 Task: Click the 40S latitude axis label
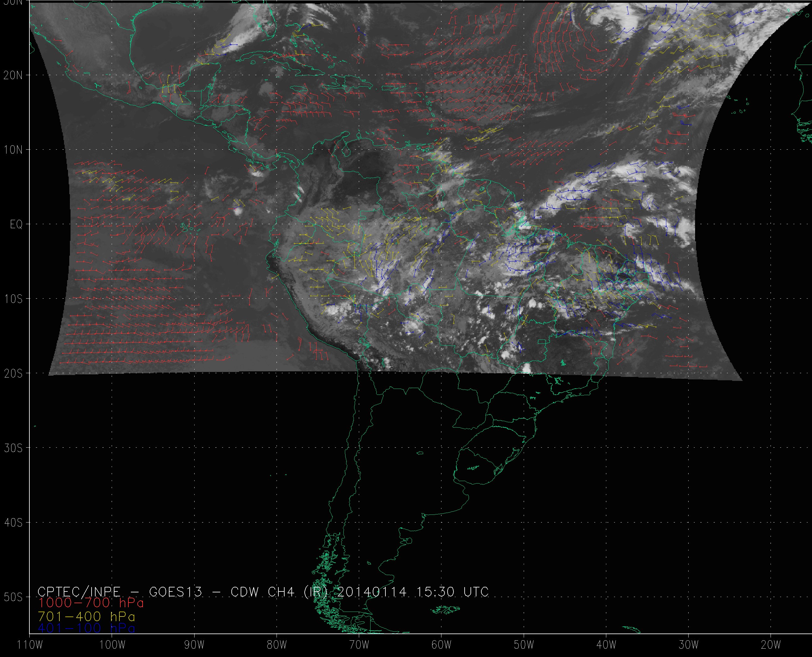[13, 523]
